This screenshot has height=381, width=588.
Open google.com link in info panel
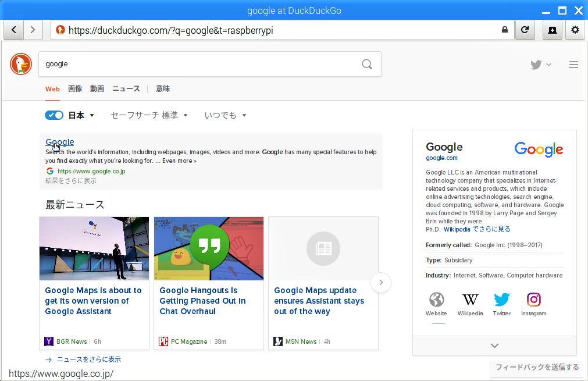pos(442,158)
